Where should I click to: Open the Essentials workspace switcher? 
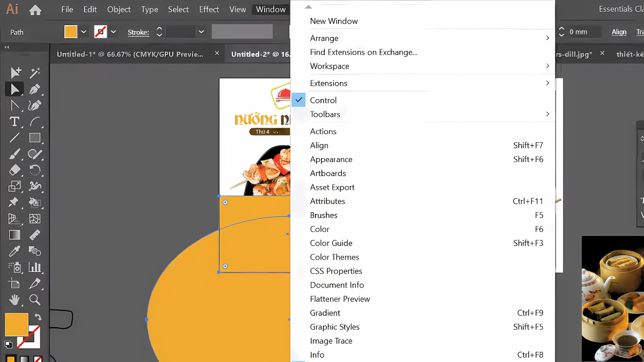621,9
